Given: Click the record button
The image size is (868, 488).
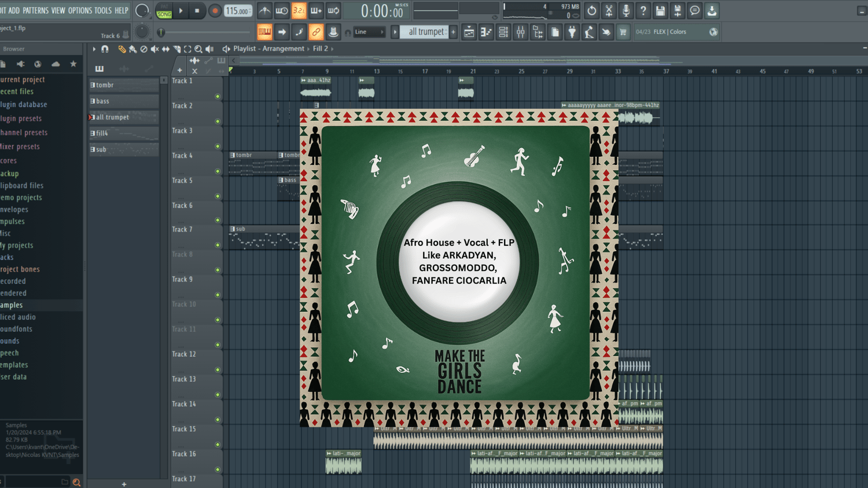Looking at the screenshot, I should point(215,10).
